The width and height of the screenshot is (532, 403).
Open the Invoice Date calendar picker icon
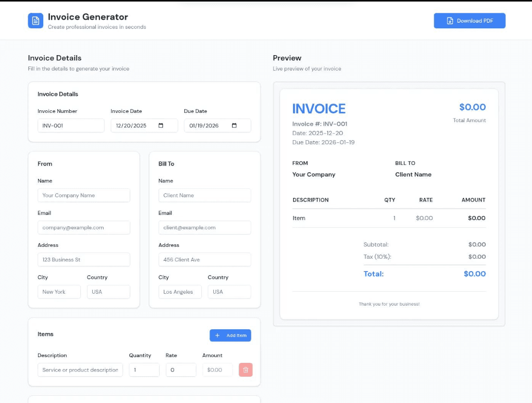click(161, 126)
